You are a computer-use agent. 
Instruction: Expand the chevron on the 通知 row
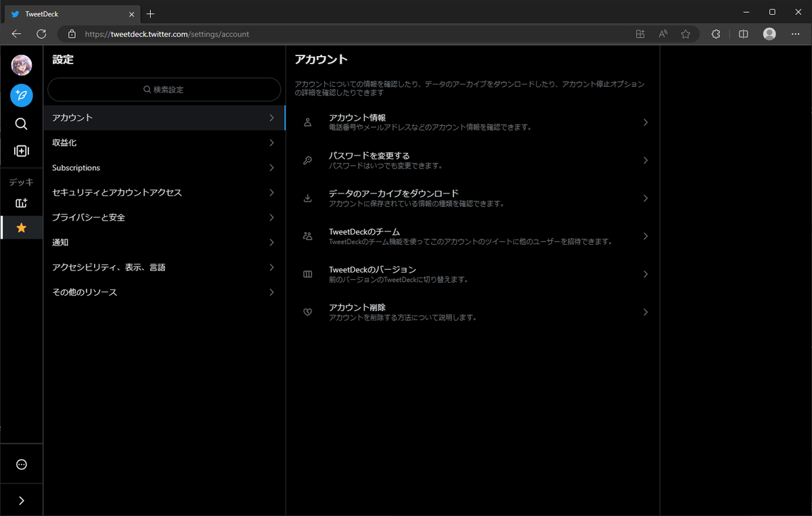271,243
